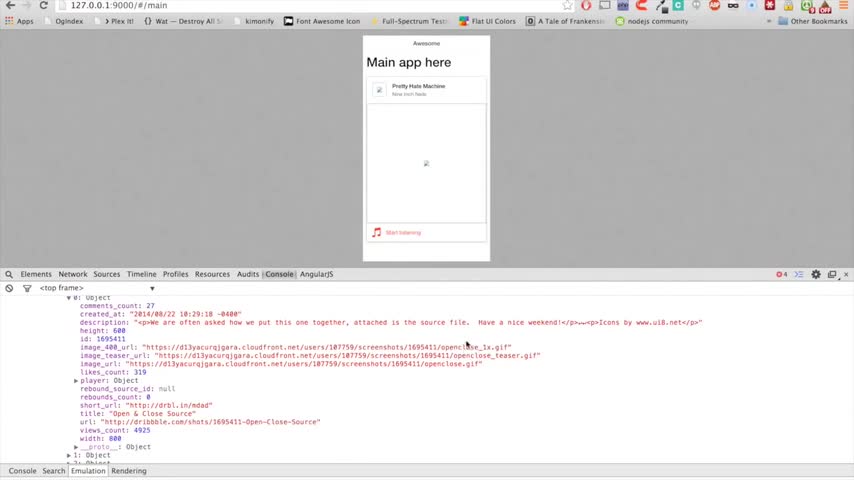Click the title value Open & Close Source
The height and width of the screenshot is (480, 854).
pyautogui.click(x=152, y=414)
